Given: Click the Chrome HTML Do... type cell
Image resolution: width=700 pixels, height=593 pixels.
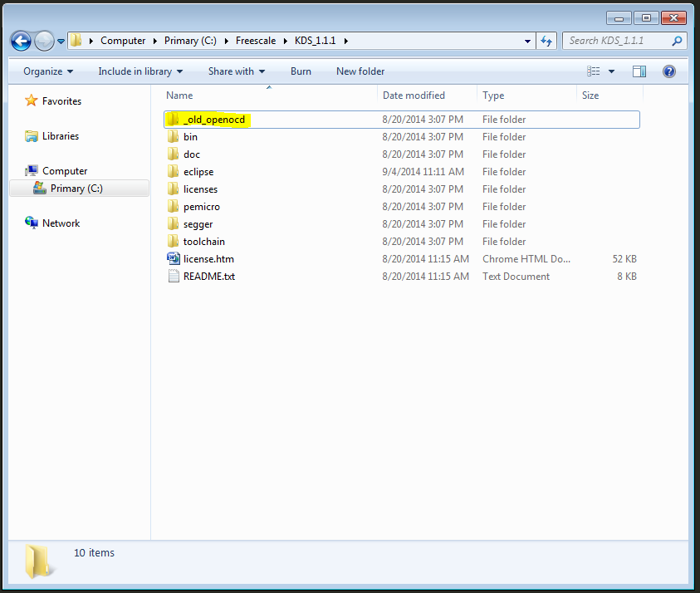Looking at the screenshot, I should 526,259.
